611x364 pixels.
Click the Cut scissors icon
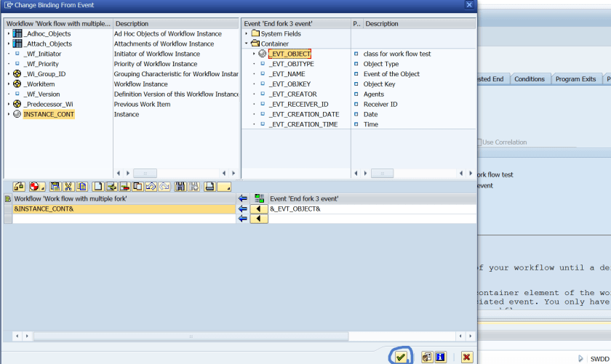68,187
